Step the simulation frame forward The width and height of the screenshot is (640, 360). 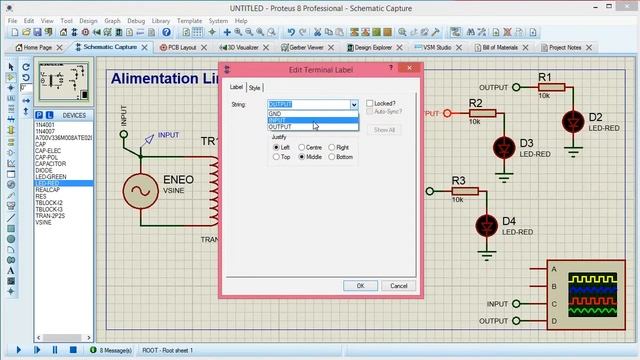(x=37, y=350)
